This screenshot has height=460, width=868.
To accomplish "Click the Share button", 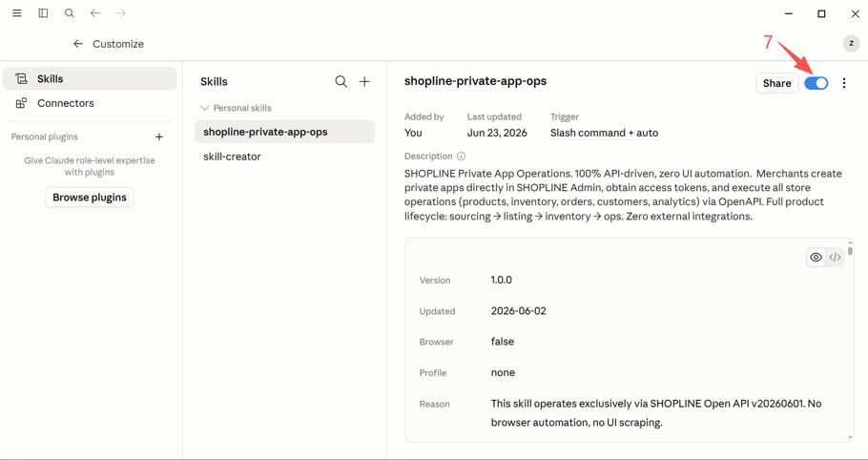I will tap(776, 83).
